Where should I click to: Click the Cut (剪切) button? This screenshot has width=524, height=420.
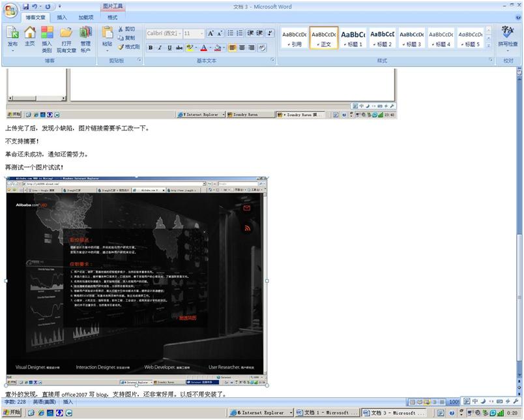pos(126,29)
